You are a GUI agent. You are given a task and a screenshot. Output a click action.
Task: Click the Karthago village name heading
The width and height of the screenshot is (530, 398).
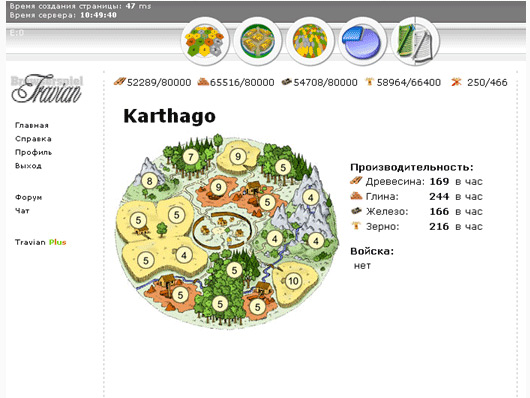[x=169, y=116]
